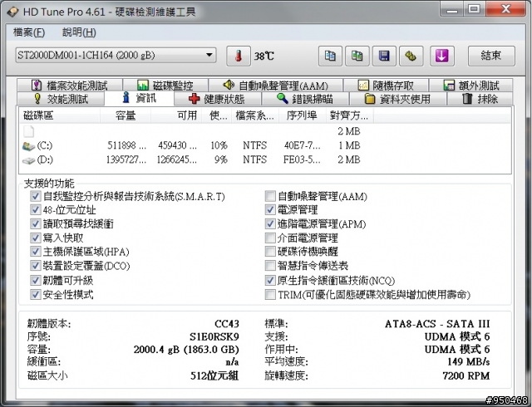The height and width of the screenshot is (407, 532).
Task: Sort by 磁碟區 column header
Action: pyautogui.click(x=59, y=115)
